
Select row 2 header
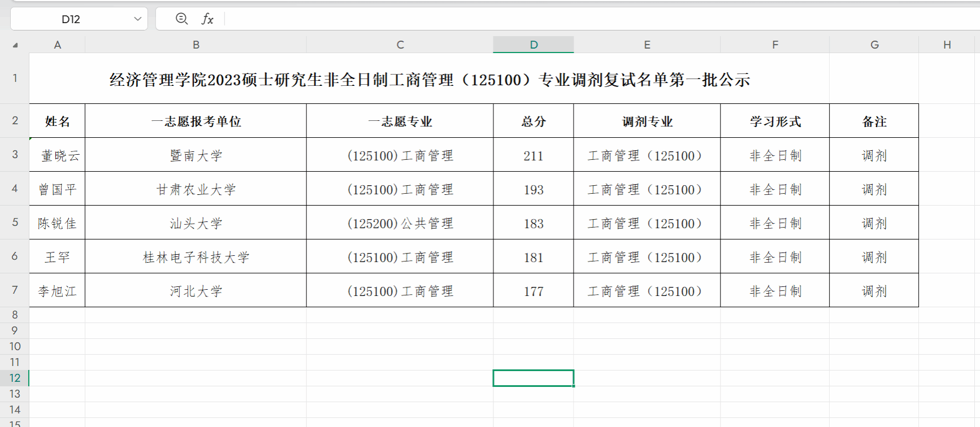click(15, 120)
